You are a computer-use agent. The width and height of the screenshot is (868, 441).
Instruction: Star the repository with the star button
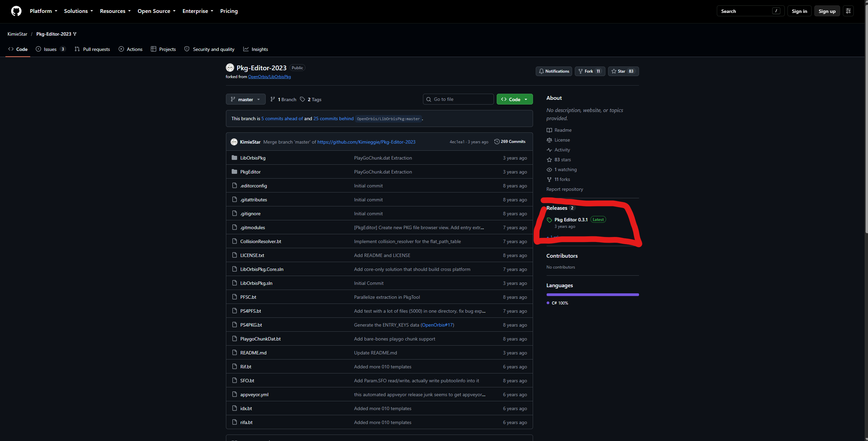623,71
